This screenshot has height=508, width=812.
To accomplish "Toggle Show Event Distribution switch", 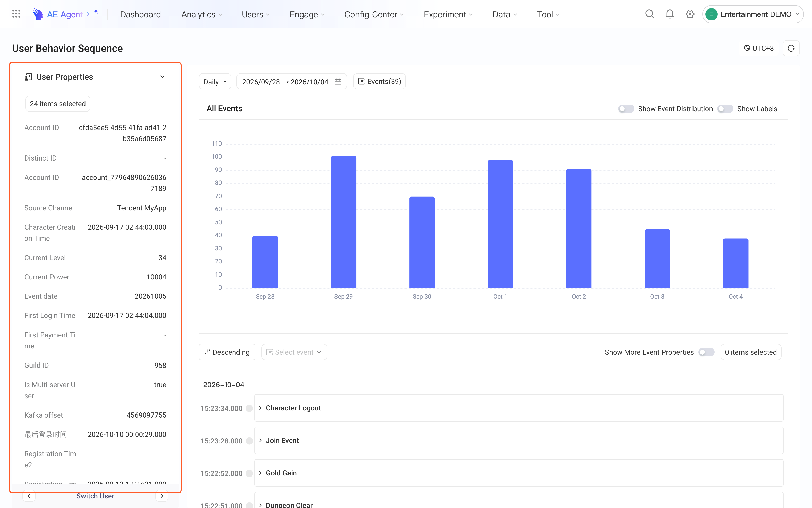I will (626, 109).
